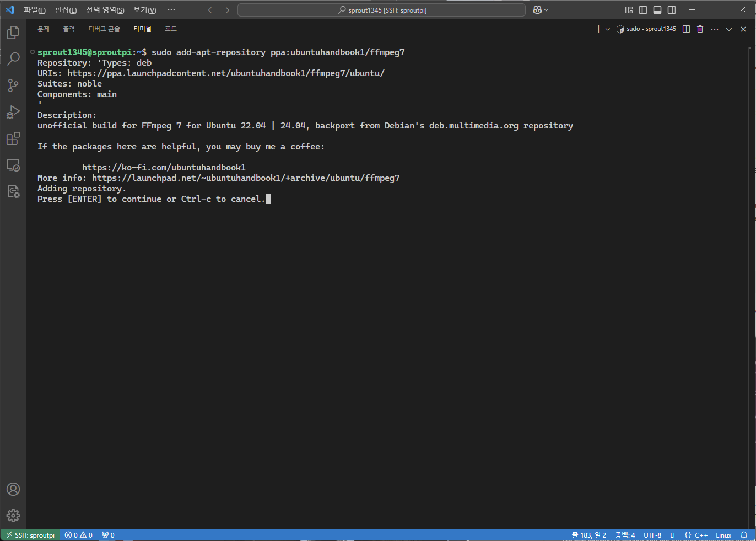This screenshot has height=541, width=756.
Task: Click the ppa.launchpadcontent.net URL in terminal
Action: tap(226, 73)
